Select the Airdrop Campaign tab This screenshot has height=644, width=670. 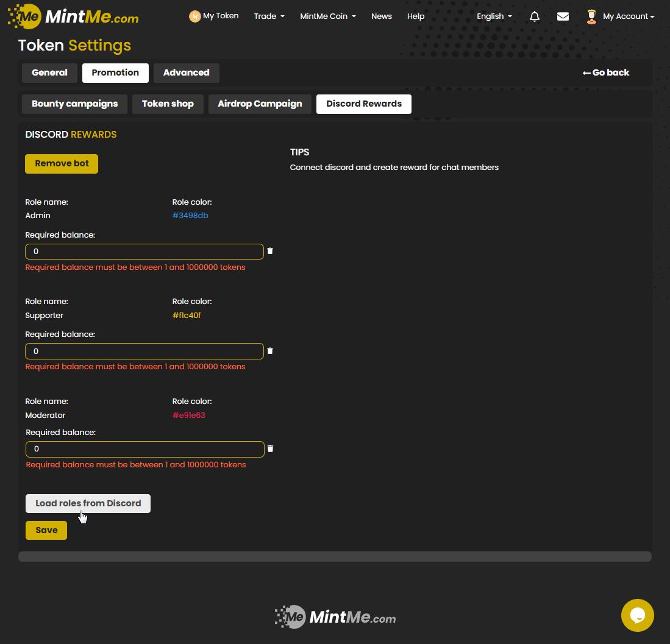tap(260, 104)
